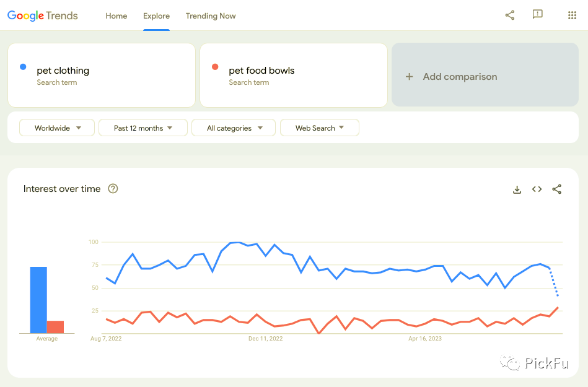
Task: Open the send feedback icon
Action: [537, 15]
